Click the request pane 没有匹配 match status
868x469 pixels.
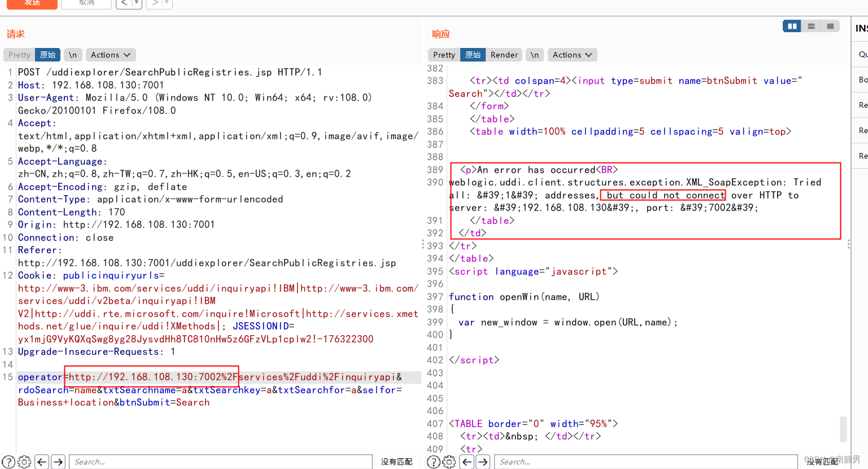(x=396, y=462)
